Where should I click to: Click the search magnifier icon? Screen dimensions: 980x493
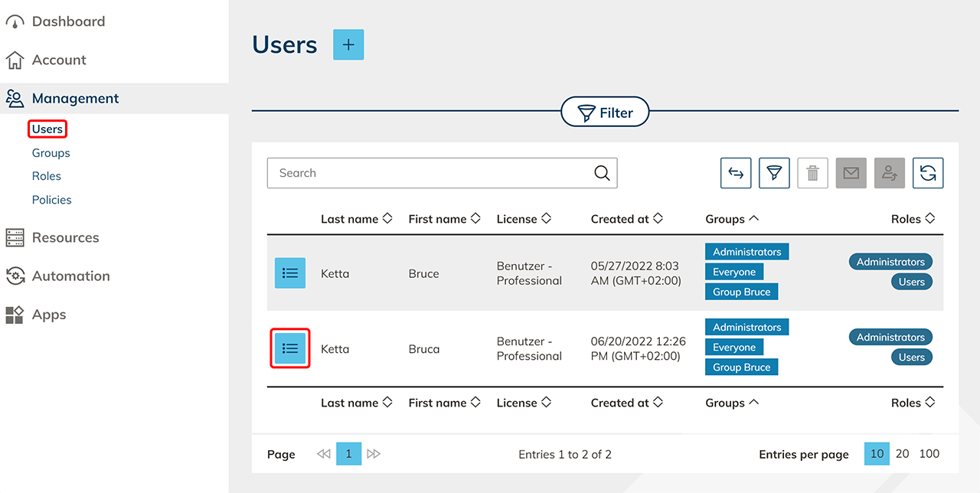[602, 173]
